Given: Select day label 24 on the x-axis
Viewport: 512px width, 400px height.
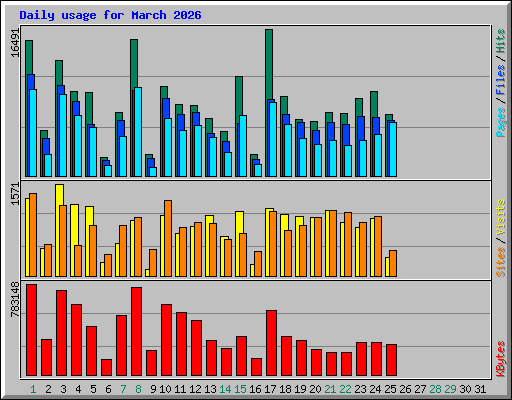Looking at the screenshot, I should (x=375, y=389).
